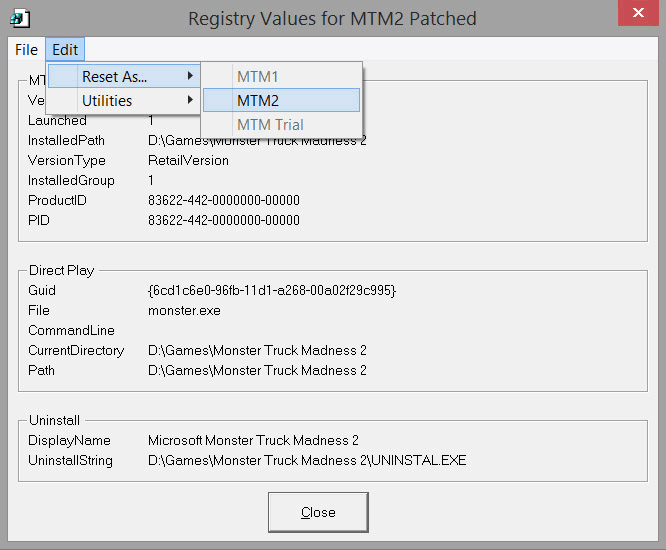Click the CurrentDirectory path value

[x=257, y=350]
